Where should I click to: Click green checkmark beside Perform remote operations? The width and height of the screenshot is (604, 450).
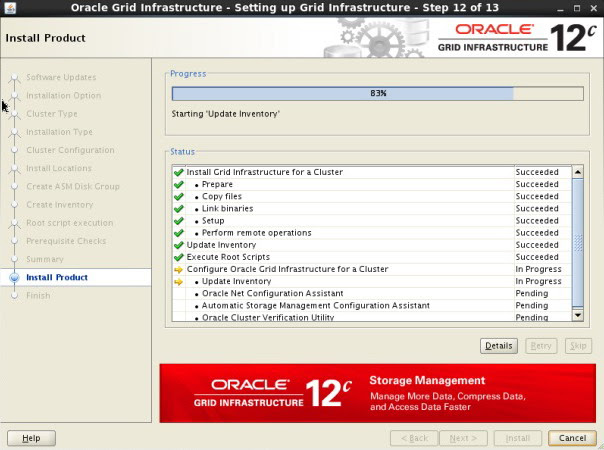178,233
